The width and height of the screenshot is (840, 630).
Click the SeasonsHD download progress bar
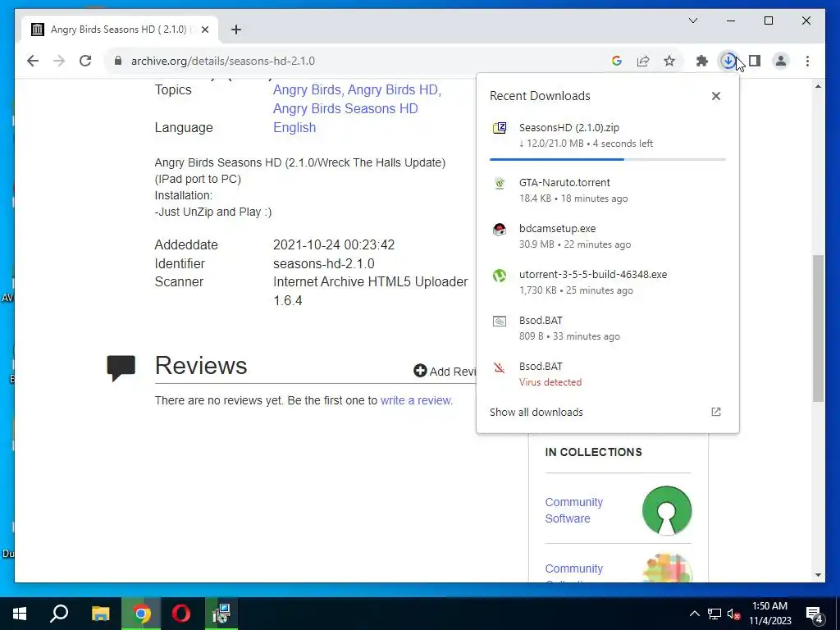(x=608, y=159)
